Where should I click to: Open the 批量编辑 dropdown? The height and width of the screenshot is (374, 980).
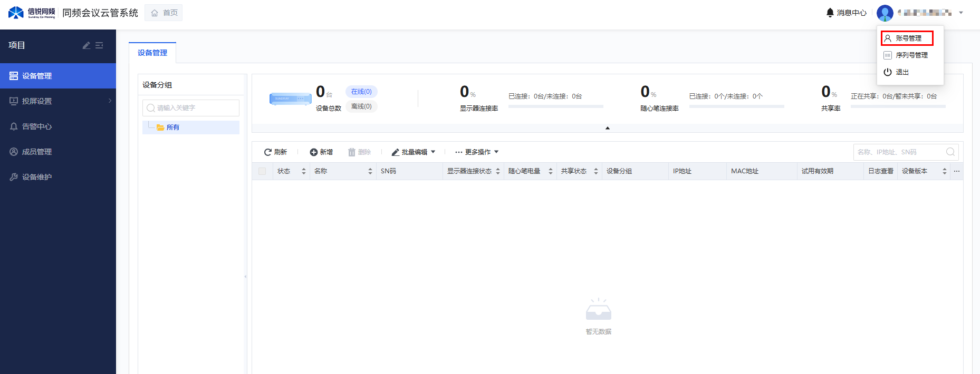tap(414, 152)
